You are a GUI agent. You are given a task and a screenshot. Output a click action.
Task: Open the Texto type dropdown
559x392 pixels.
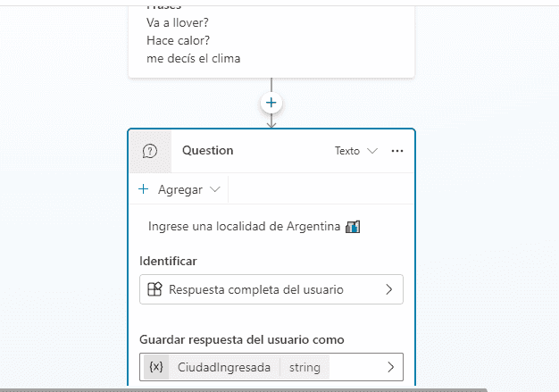(x=355, y=151)
